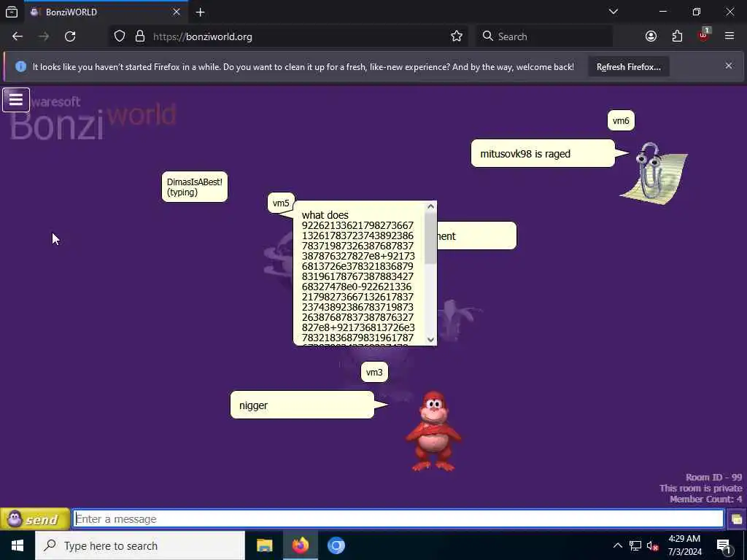Image resolution: width=747 pixels, height=560 pixels.
Task: Focus the Enter a message field
Action: (x=398, y=519)
